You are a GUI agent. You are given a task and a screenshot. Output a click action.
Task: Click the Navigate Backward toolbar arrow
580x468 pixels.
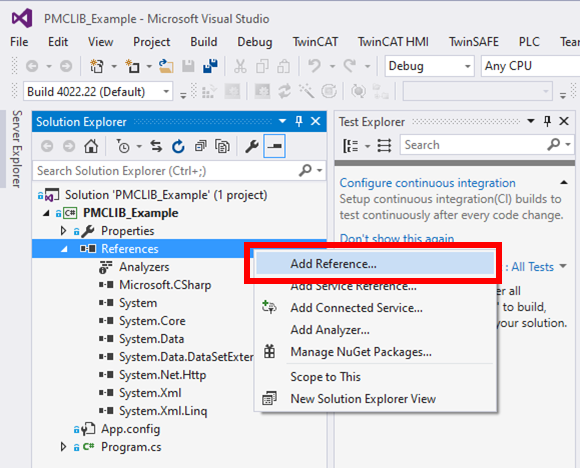32,66
